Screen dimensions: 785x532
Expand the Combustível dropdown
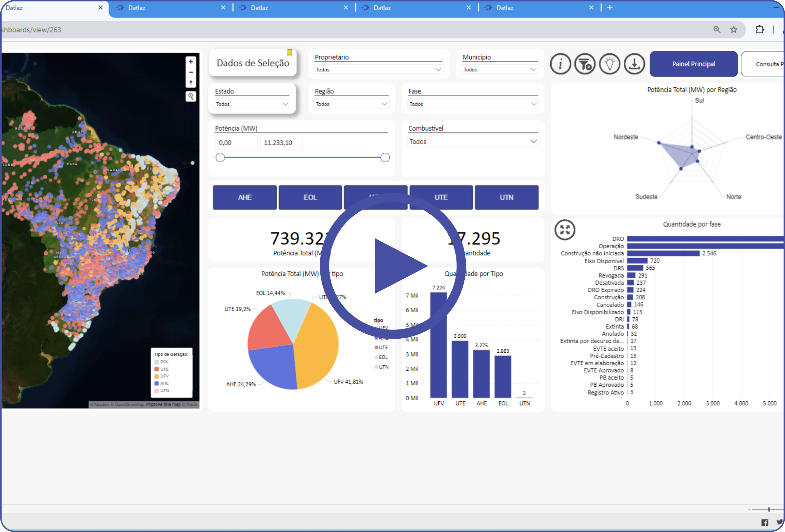pos(473,142)
